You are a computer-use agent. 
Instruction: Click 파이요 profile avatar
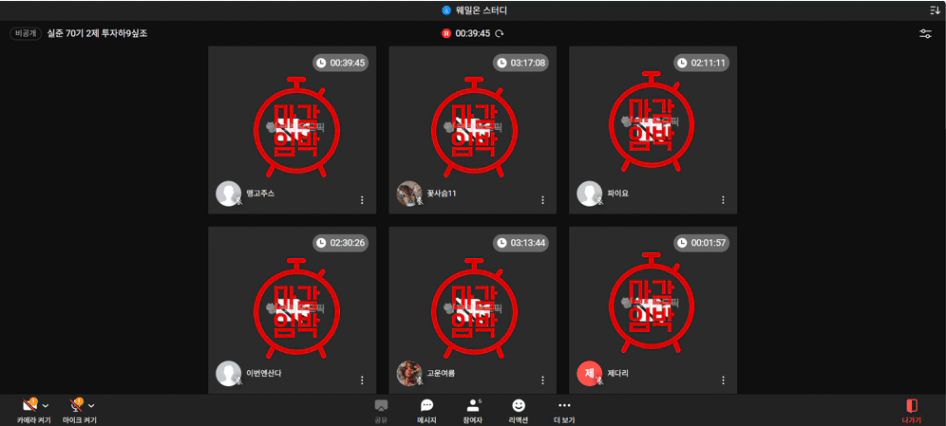[589, 194]
